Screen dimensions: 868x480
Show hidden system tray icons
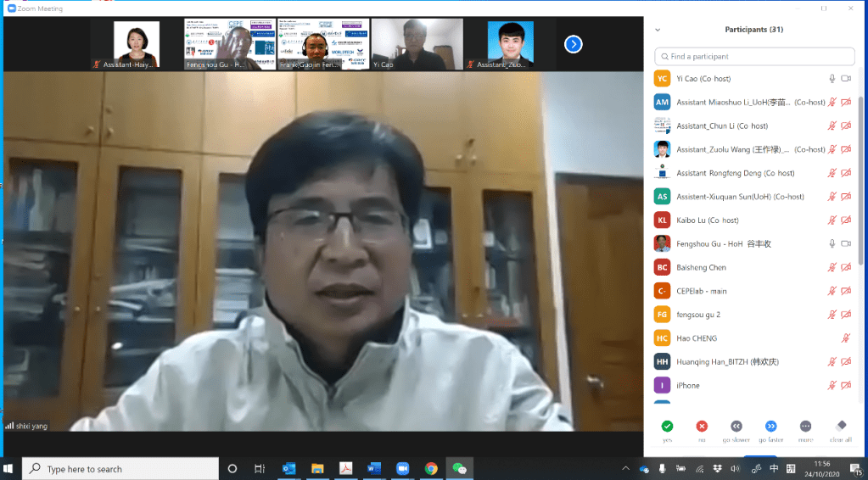pos(626,468)
